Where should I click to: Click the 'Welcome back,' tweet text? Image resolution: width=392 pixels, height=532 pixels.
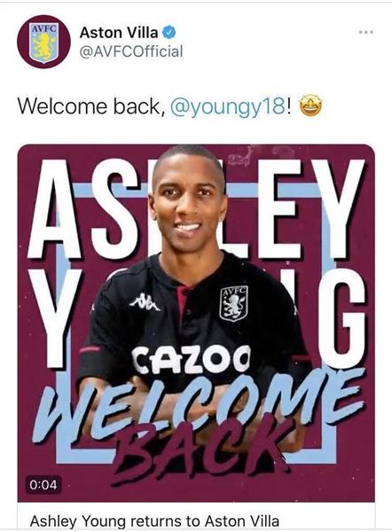coord(91,106)
